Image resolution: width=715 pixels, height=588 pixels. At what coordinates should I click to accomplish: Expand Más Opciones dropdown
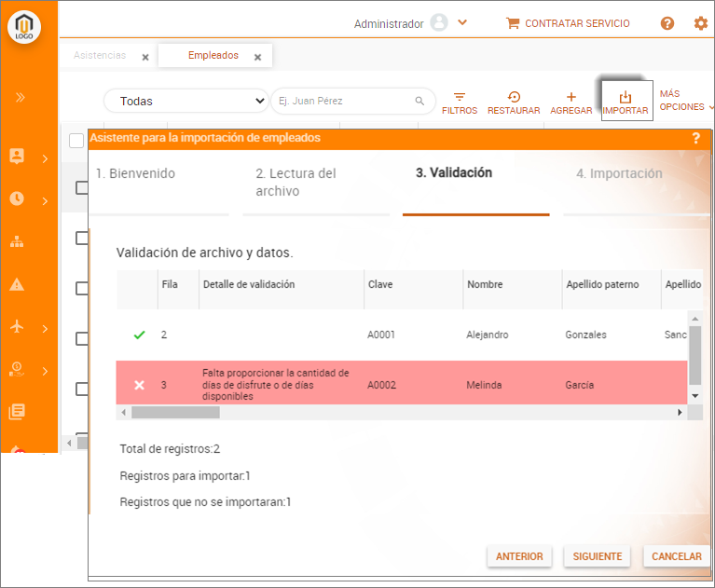684,101
